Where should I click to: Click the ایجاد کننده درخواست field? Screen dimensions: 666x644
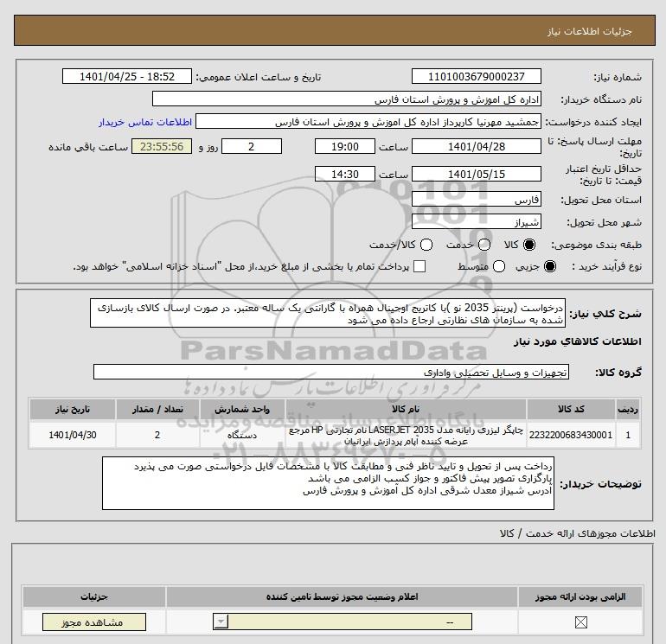[368, 121]
